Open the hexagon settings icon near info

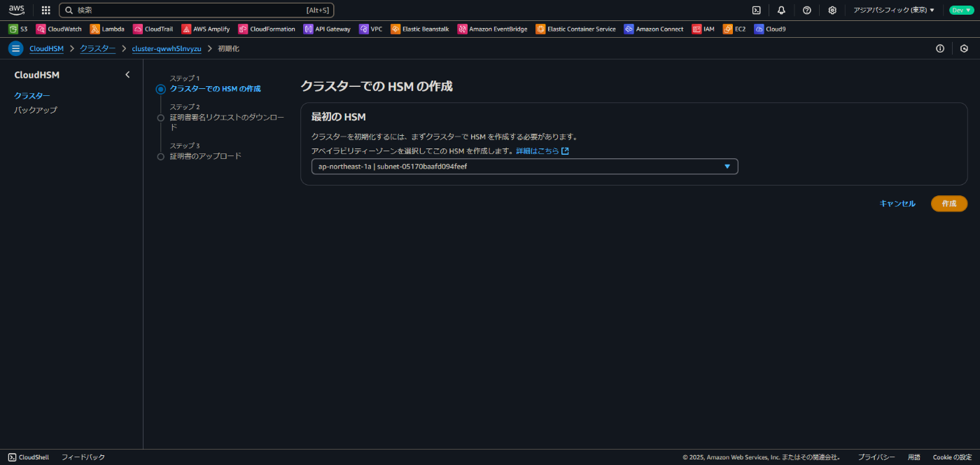[x=964, y=48]
